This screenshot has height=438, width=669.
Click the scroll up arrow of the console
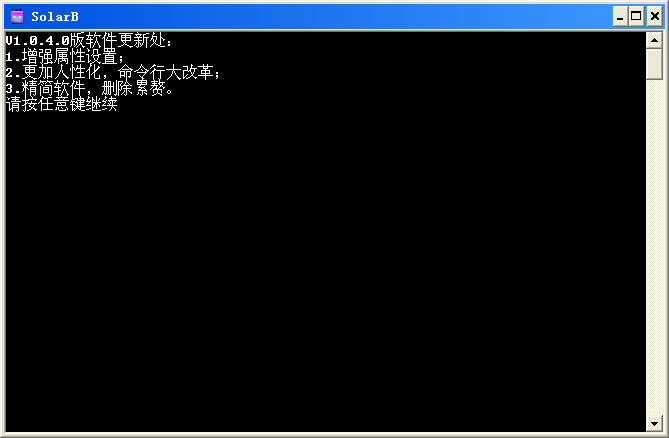tap(654, 41)
